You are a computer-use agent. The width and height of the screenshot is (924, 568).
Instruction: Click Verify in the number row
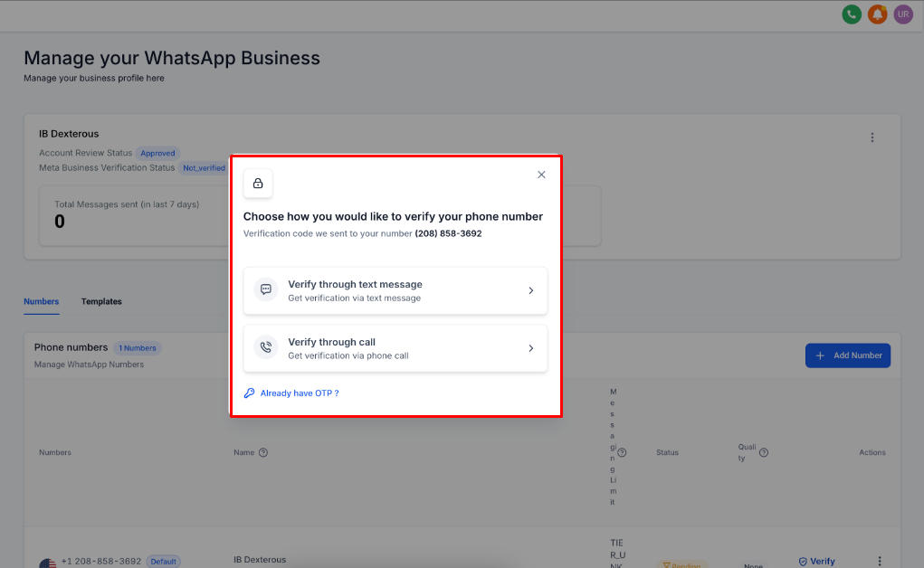(816, 561)
